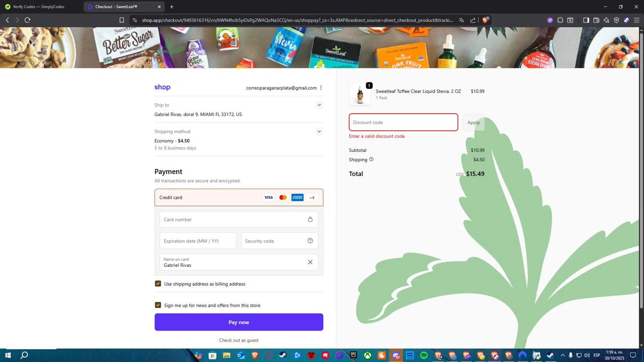Open File Explorer from taskbar
The height and width of the screenshot is (362, 644).
tap(226, 355)
